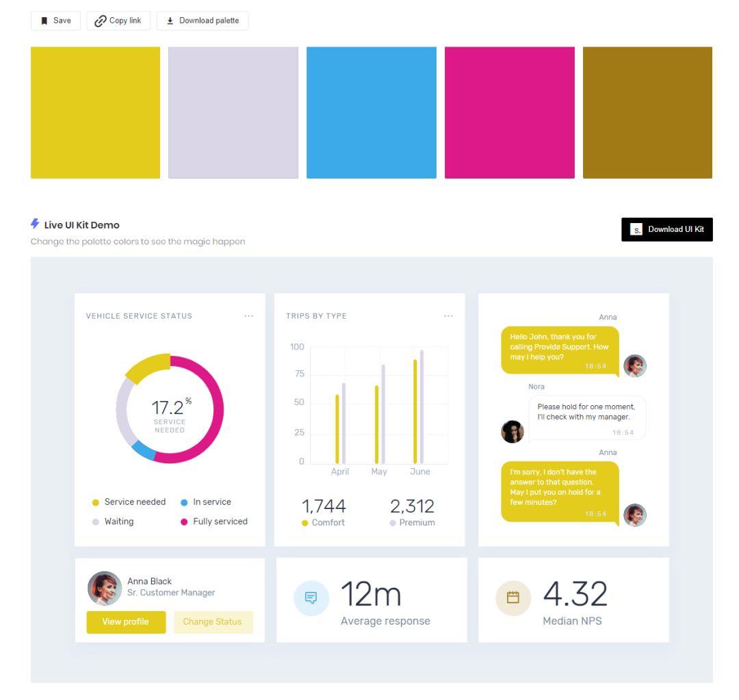
Task: Click the calendar icon beside Median NPS
Action: pyautogui.click(x=513, y=598)
